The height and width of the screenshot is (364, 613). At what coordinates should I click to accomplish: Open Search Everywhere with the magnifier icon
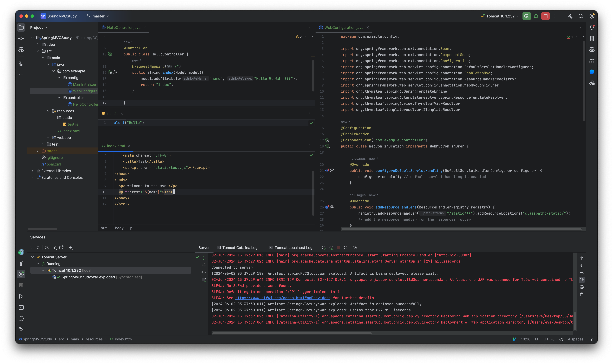click(x=581, y=16)
